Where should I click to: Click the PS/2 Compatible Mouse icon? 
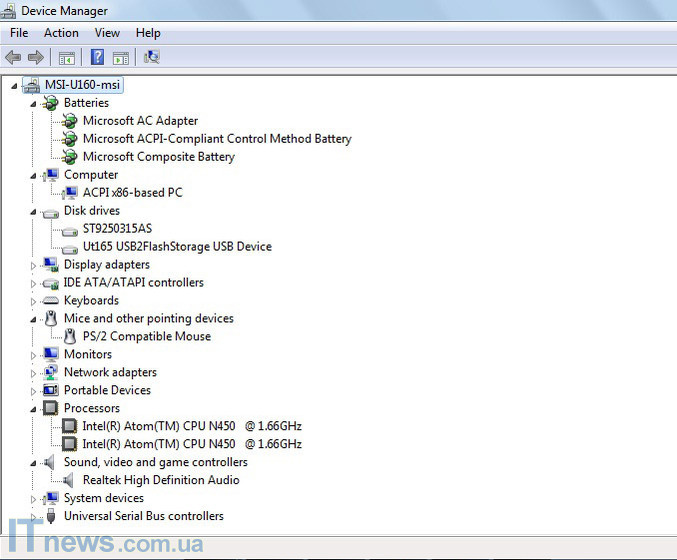(69, 337)
